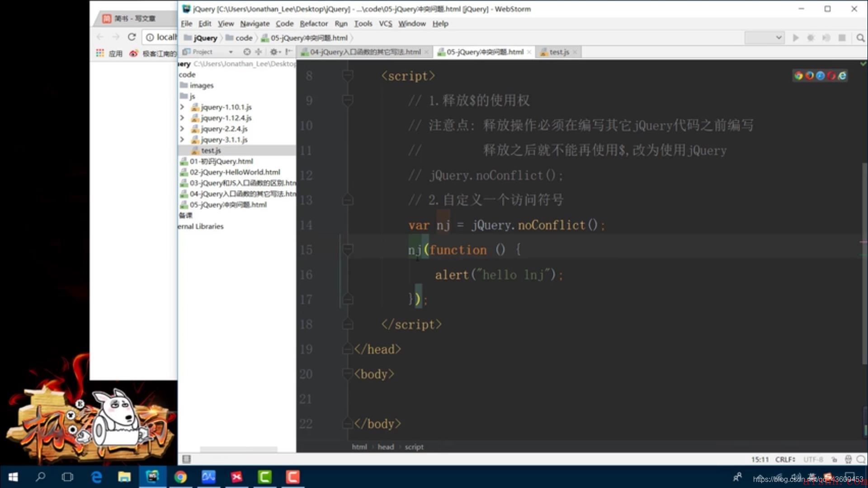Open the Refactor menu
Viewport: 868px width, 488px height.
(313, 23)
